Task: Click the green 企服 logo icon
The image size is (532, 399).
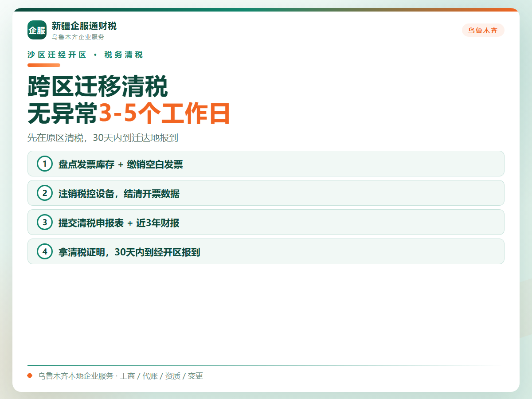Action: click(x=37, y=30)
